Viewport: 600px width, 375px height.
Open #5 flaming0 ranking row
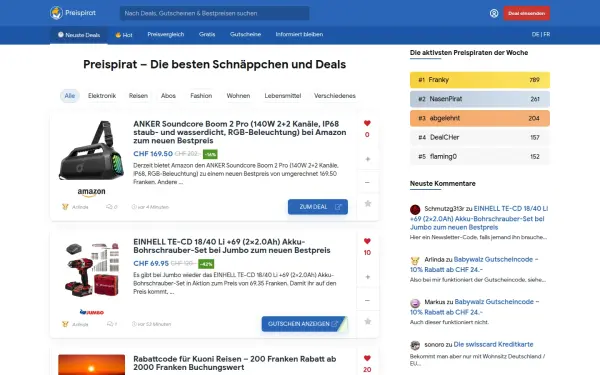point(480,157)
